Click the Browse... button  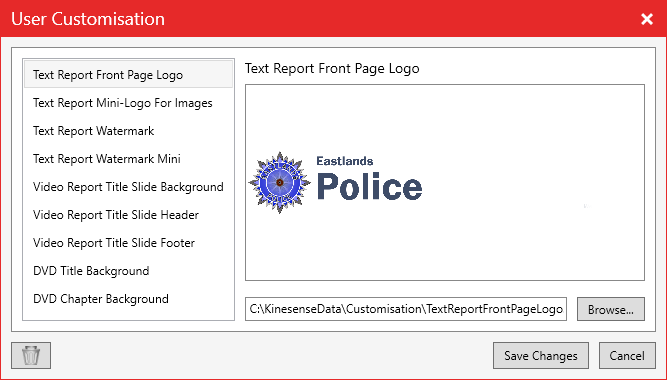[610, 309]
